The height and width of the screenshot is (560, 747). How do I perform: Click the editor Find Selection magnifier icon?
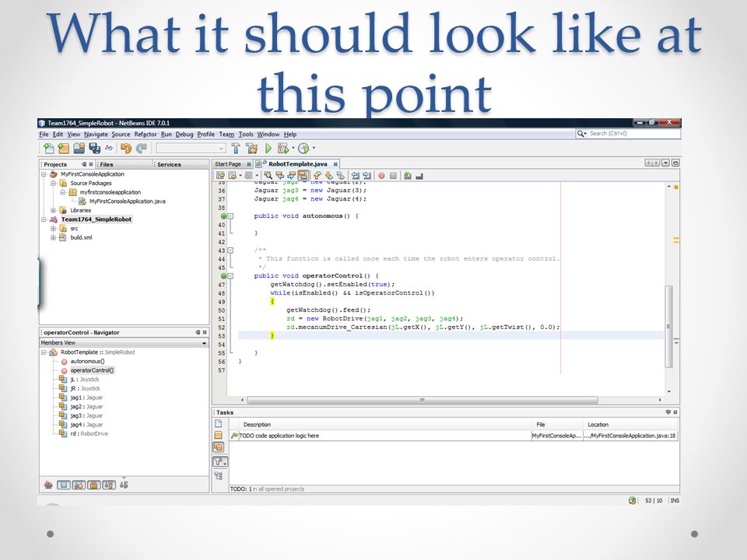point(268,176)
